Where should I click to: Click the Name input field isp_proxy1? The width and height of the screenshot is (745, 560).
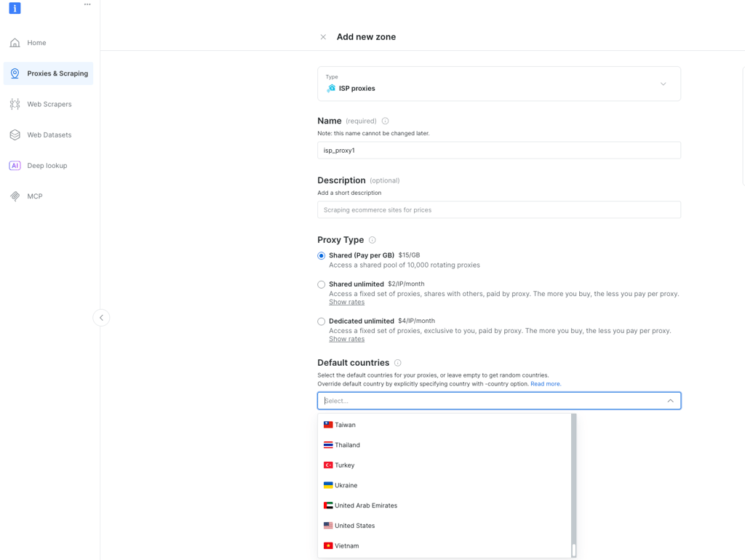pos(499,150)
